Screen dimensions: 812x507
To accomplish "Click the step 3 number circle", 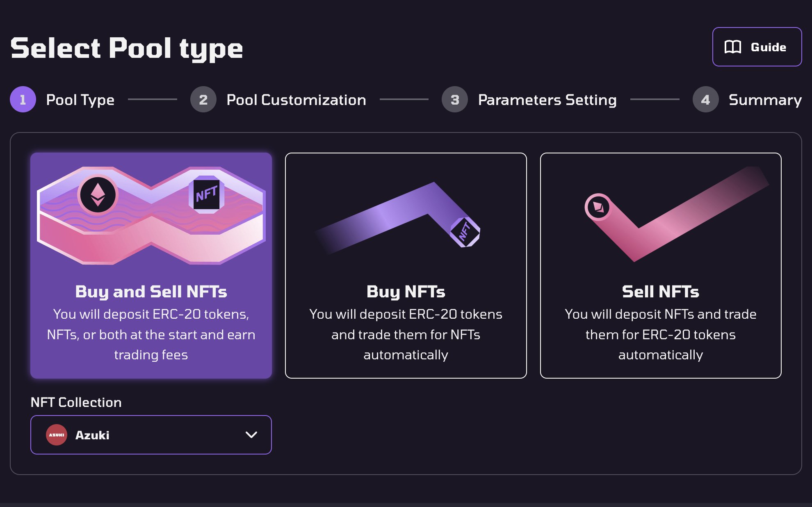I will (x=455, y=99).
